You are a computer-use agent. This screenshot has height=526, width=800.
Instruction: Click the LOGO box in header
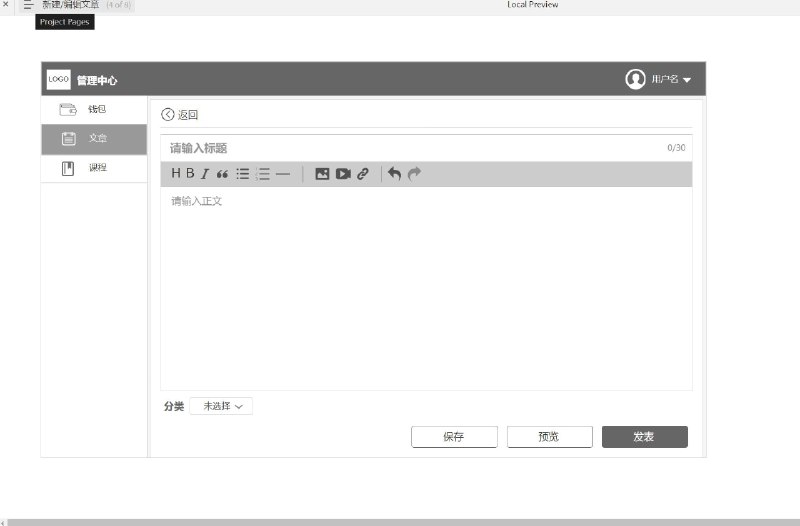coord(59,79)
